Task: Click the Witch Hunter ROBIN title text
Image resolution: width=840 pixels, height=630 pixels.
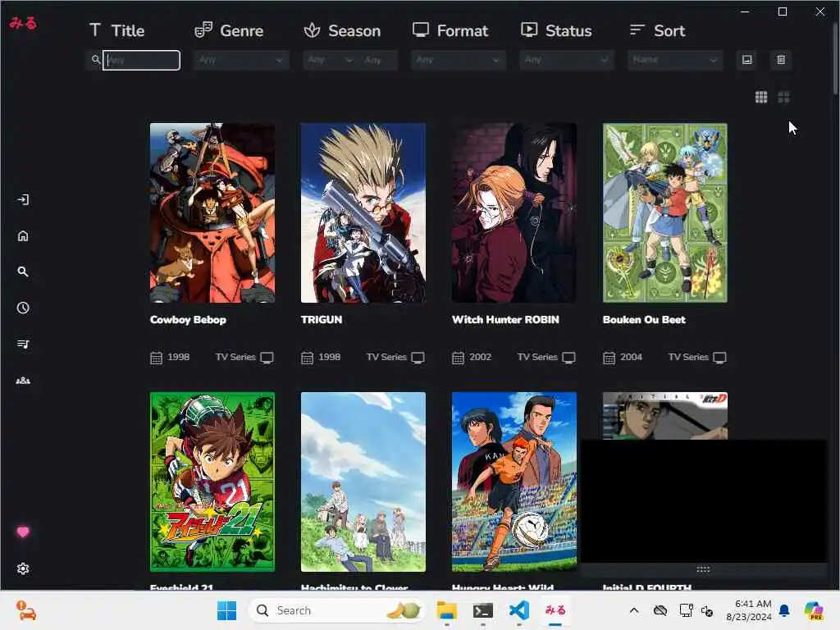Action: tap(505, 320)
